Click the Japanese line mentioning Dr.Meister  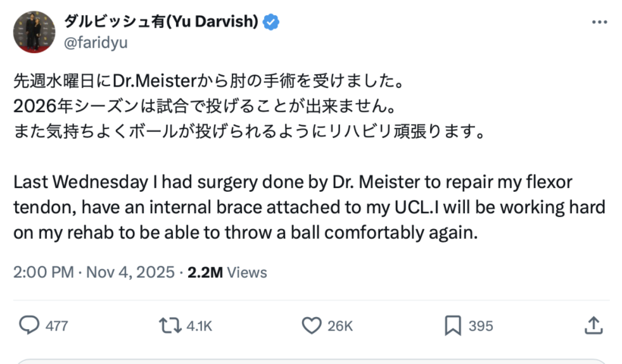208,80
